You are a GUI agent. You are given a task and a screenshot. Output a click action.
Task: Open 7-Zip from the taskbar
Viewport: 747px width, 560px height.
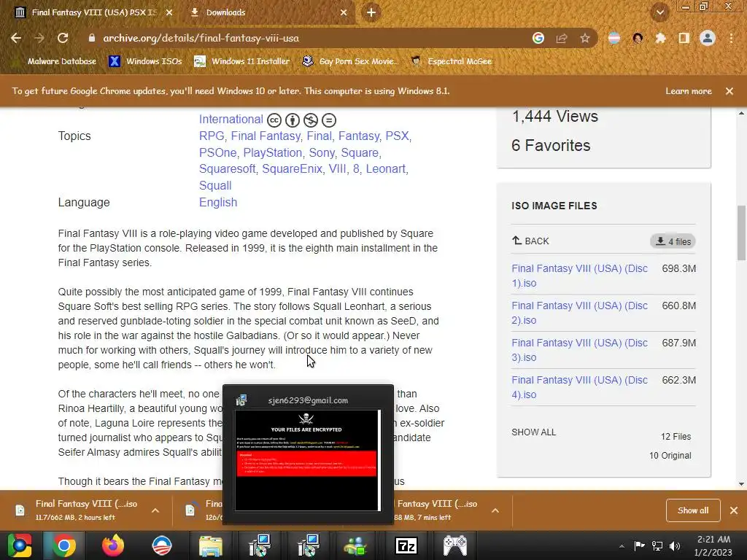pyautogui.click(x=406, y=545)
